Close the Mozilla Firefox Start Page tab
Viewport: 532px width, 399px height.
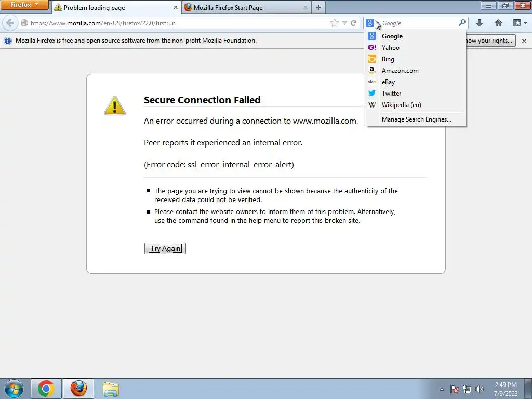coord(305,7)
